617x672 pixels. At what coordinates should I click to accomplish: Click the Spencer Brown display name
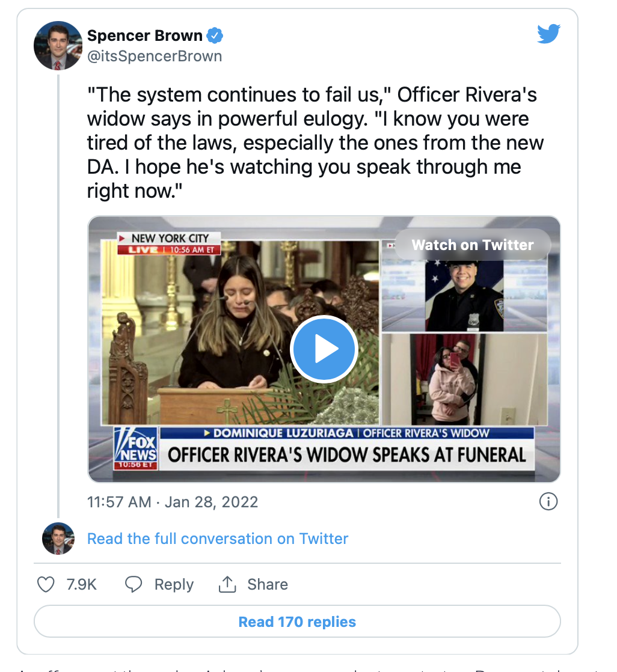pyautogui.click(x=146, y=36)
